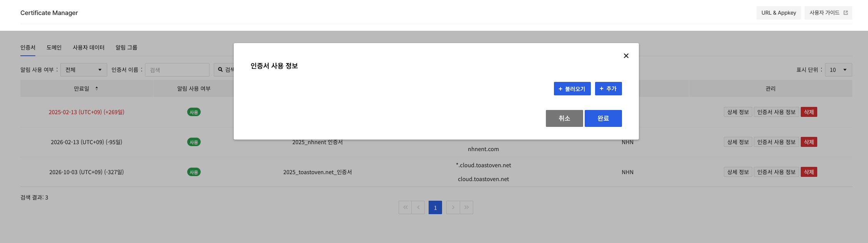Click NHN in the 2025_toastoven.net_인증서 row
The height and width of the screenshot is (243, 868).
[x=627, y=172]
